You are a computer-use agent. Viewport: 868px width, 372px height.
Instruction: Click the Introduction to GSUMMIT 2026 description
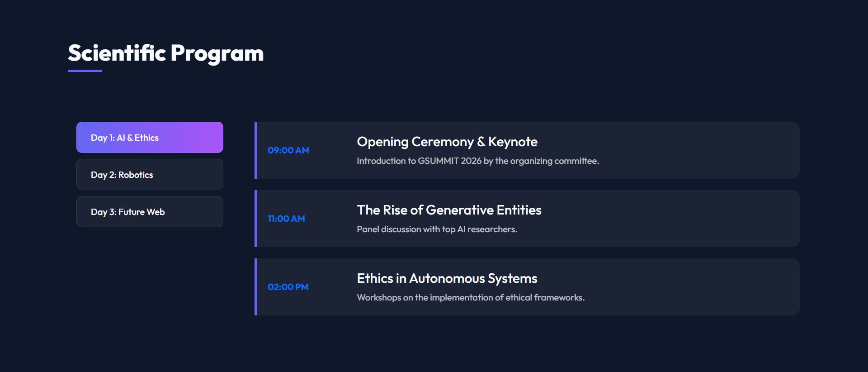tap(477, 161)
